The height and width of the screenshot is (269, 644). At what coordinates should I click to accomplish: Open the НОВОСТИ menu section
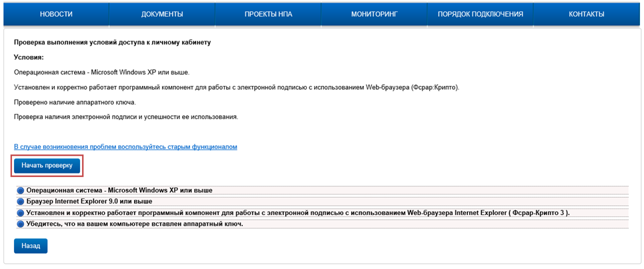click(56, 15)
